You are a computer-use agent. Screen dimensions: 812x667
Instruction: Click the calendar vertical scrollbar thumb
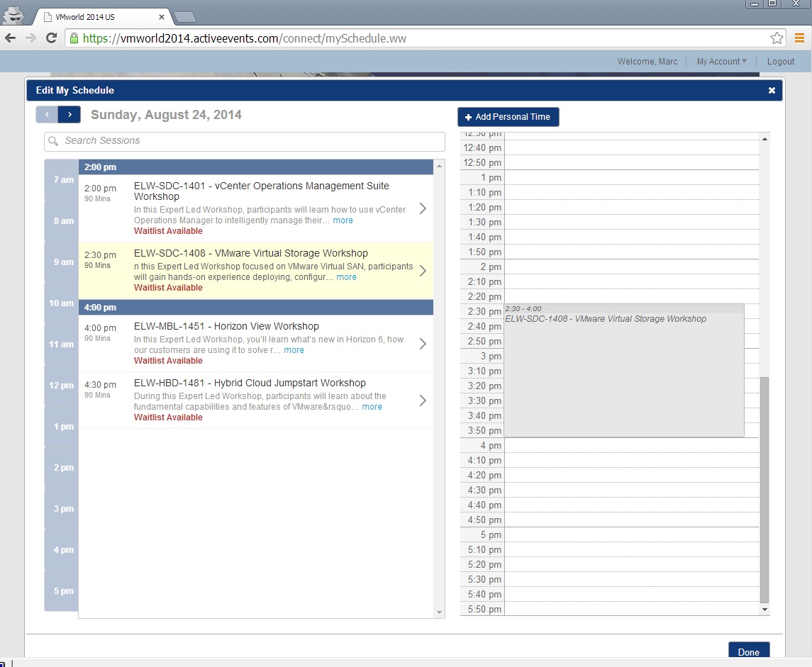764,489
